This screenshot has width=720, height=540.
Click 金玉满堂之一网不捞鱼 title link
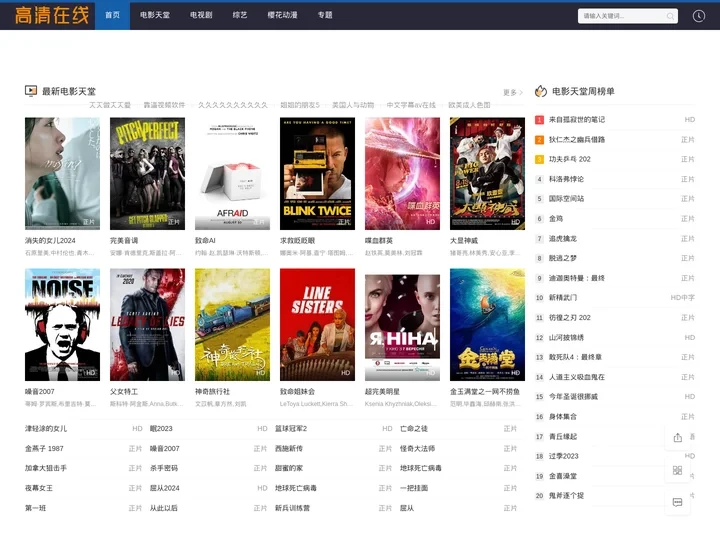point(485,392)
